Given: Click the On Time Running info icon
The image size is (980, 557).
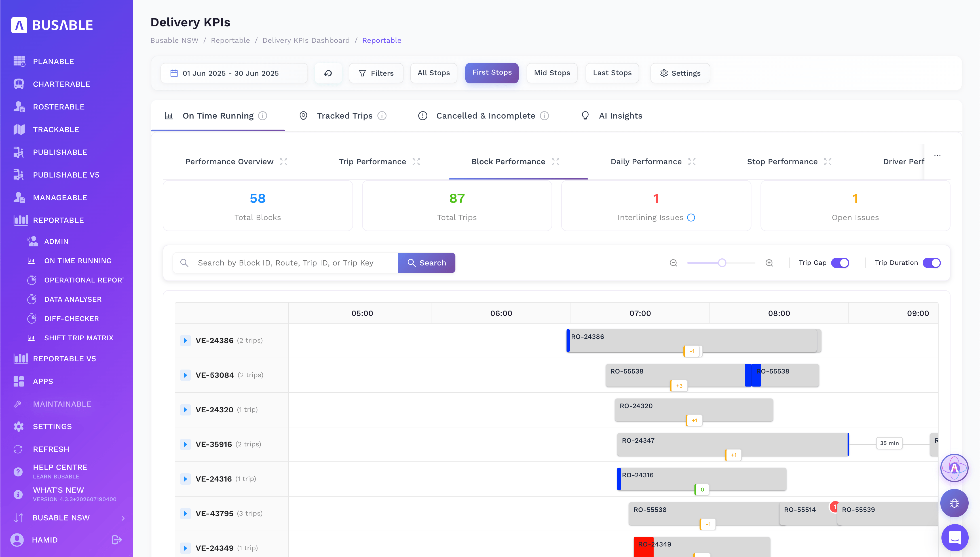Looking at the screenshot, I should click(x=262, y=115).
